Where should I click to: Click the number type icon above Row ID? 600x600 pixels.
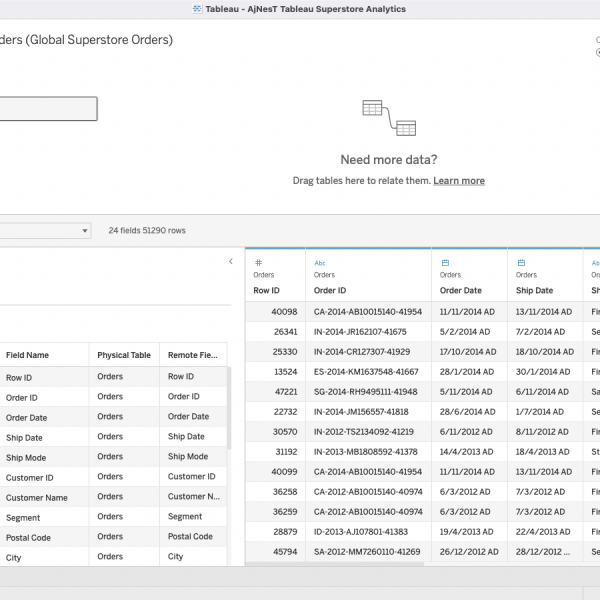click(258, 262)
